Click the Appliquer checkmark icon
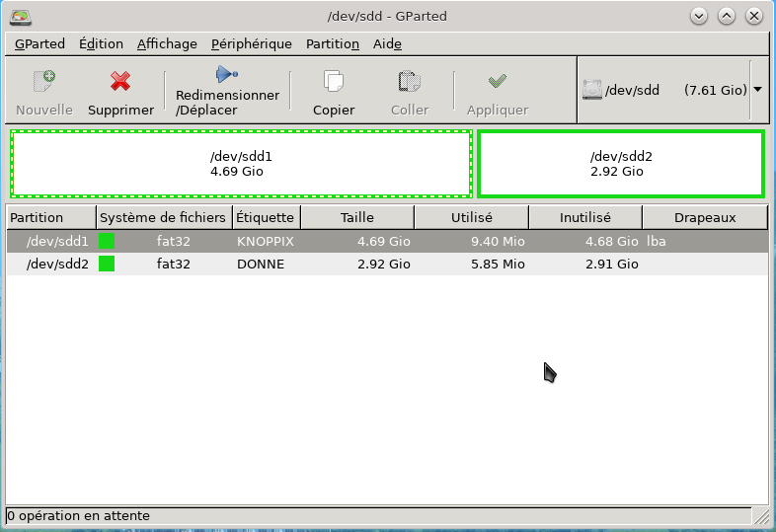Screen dimensions: 776x532 click(x=498, y=81)
